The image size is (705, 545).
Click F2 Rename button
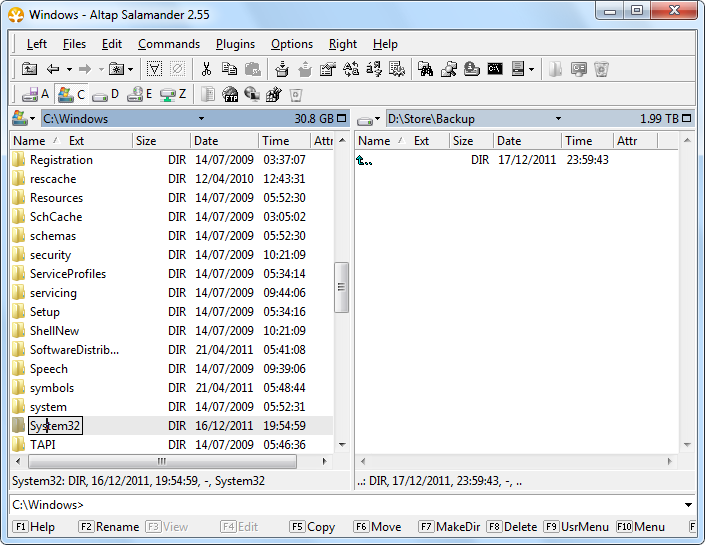(x=108, y=527)
